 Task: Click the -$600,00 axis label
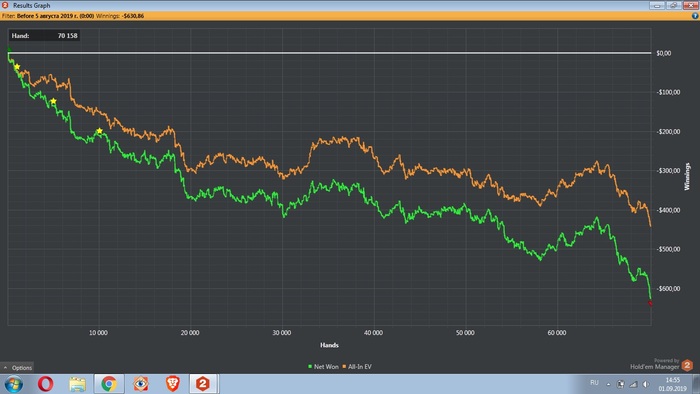click(668, 289)
